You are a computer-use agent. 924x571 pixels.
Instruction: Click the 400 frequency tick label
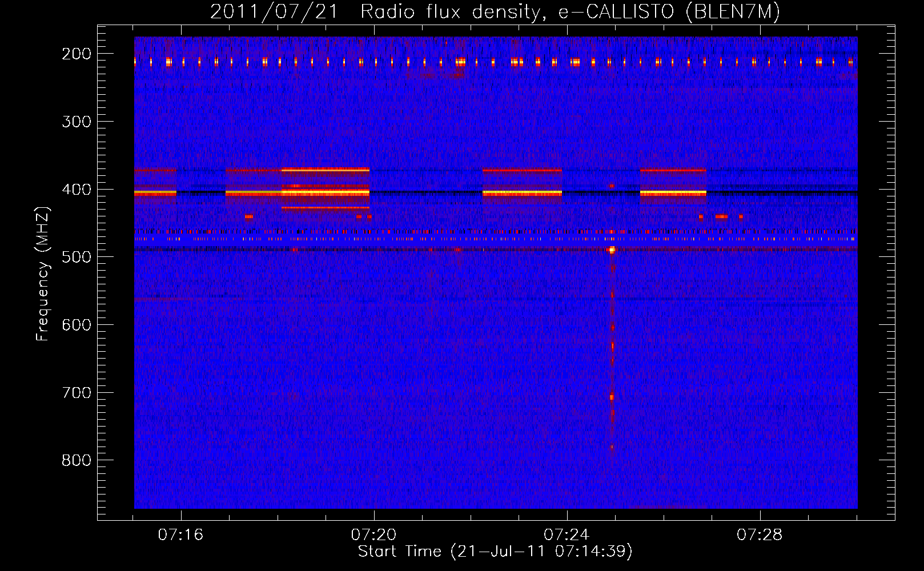point(77,190)
